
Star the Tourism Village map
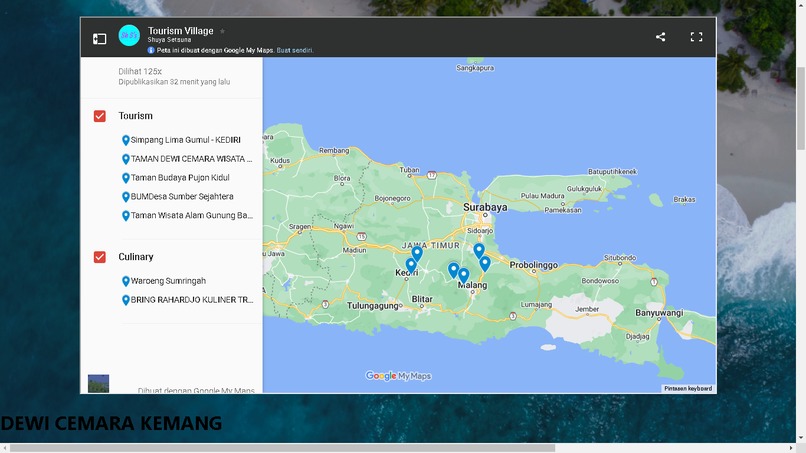click(x=223, y=31)
